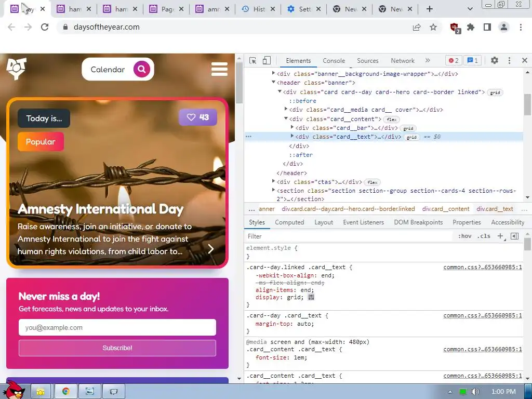This screenshot has height=399, width=532.
Task: Collapse the card card--day div node
Action: (x=280, y=91)
